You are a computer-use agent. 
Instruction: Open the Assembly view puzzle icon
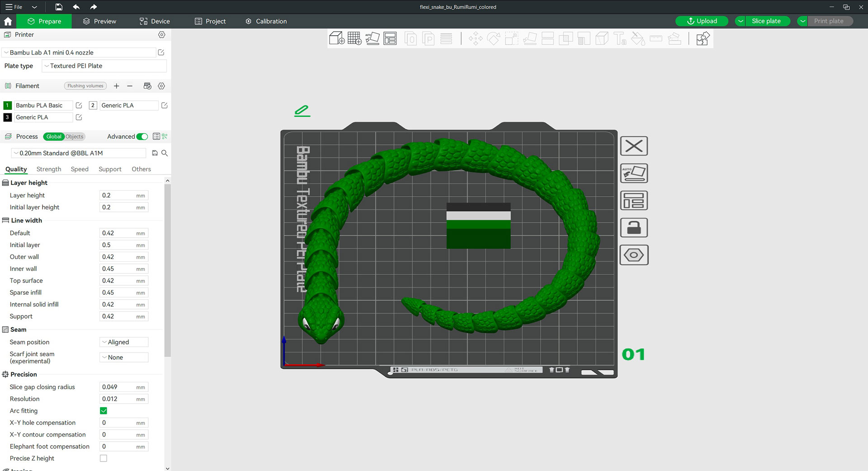703,38
